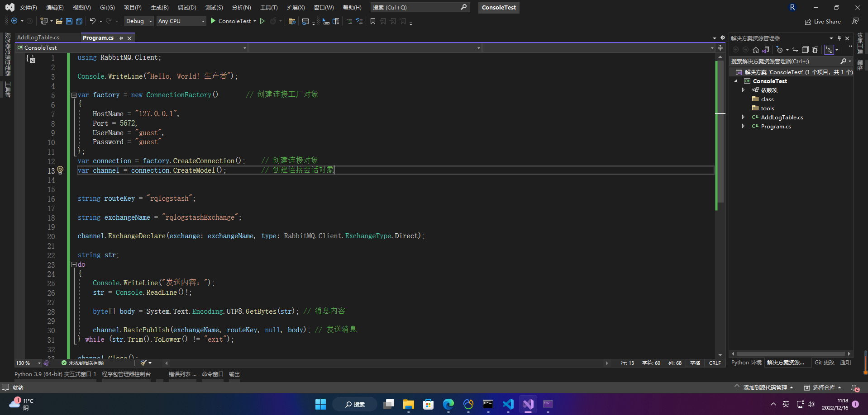Screen dimensions: 868x415
Task: Open the ConsoleTest start target dropdown arrow
Action: click(x=255, y=21)
